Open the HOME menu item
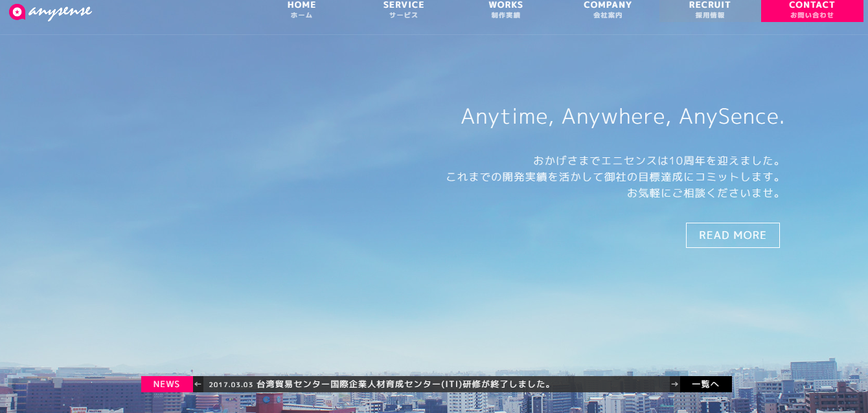The image size is (868, 413). pos(302,10)
